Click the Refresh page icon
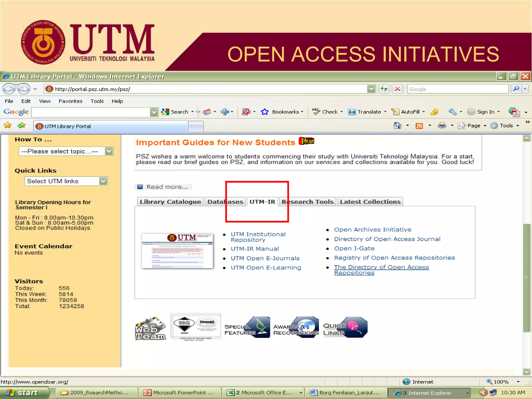 384,89
